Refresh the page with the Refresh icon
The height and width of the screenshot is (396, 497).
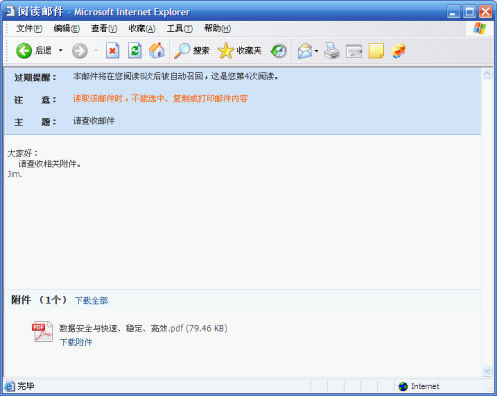pyautogui.click(x=135, y=51)
